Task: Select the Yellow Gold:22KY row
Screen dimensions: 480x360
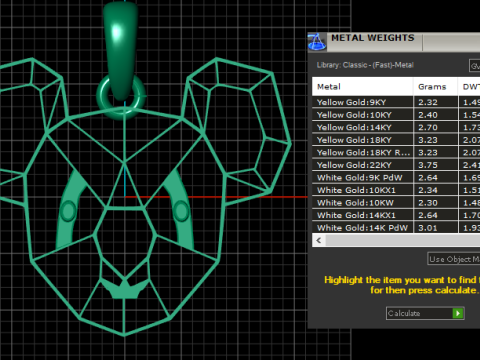Action: point(396,165)
